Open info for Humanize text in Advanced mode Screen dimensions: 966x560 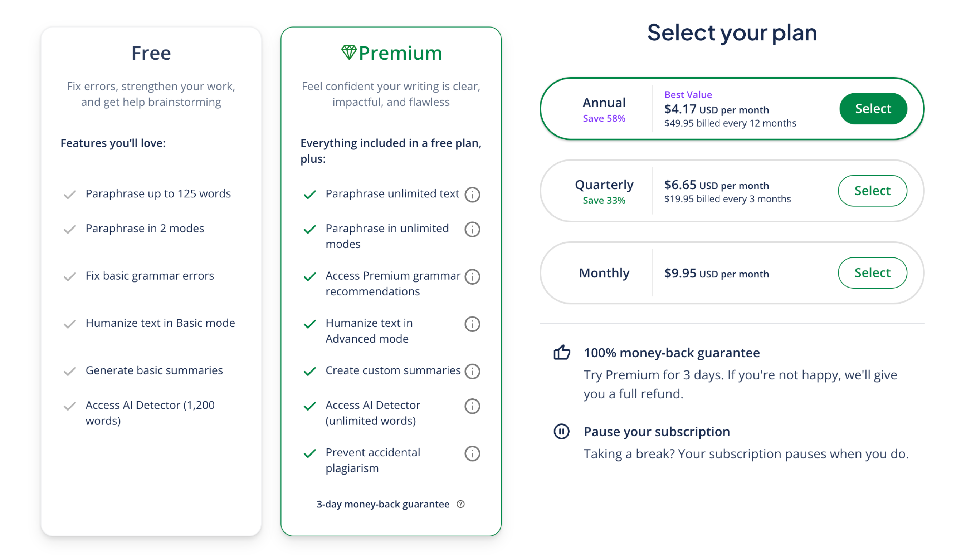[472, 324]
